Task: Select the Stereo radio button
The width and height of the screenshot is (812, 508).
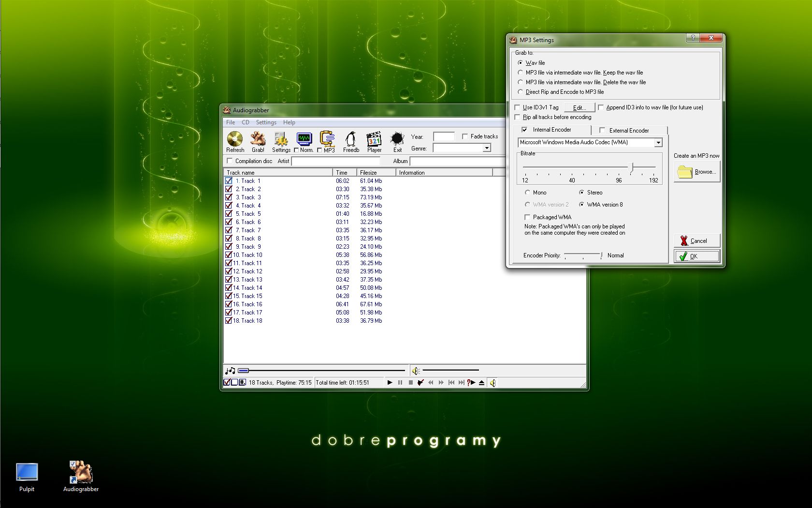Action: point(581,193)
